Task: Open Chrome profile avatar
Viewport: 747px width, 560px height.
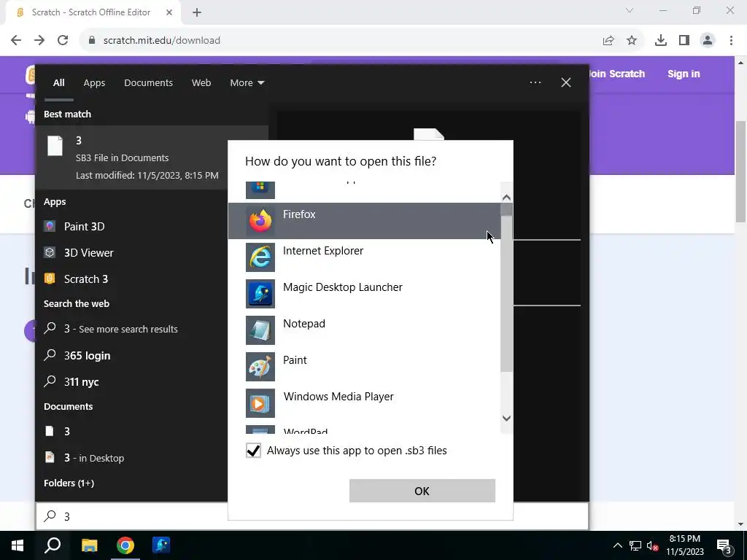Action: (x=708, y=41)
